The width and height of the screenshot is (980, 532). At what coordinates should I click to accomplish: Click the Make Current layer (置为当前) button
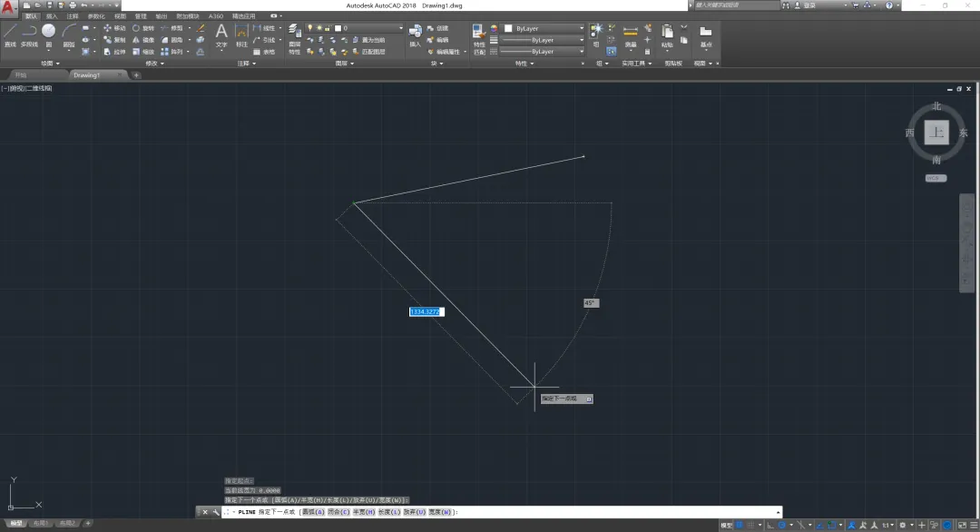[x=368, y=40]
